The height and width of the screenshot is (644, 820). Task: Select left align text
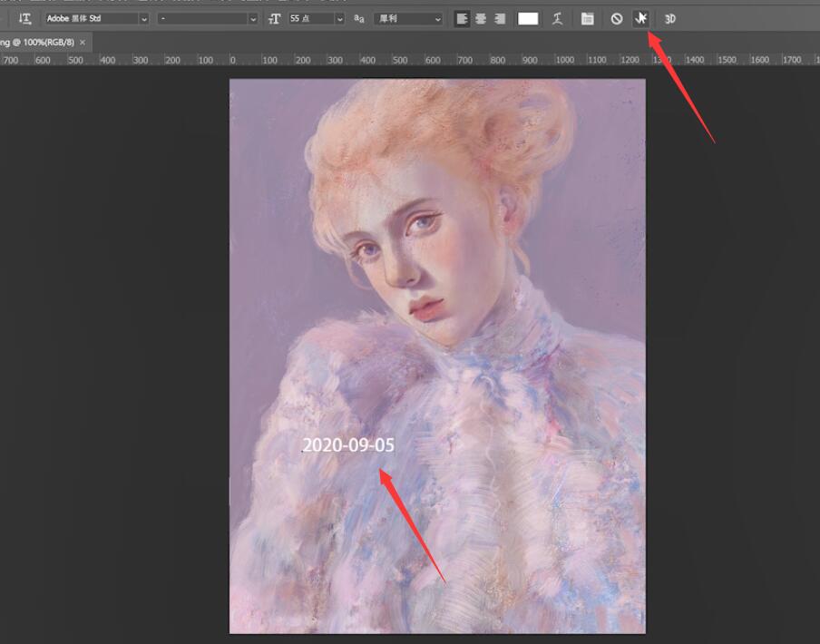(462, 19)
